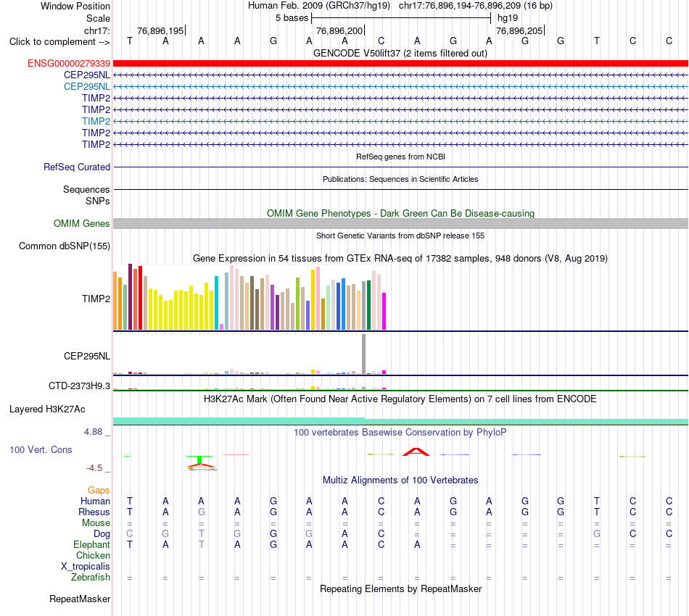Click the 'Click to complement -->' label
Image resolution: width=689 pixels, height=616 pixels.
[59, 42]
